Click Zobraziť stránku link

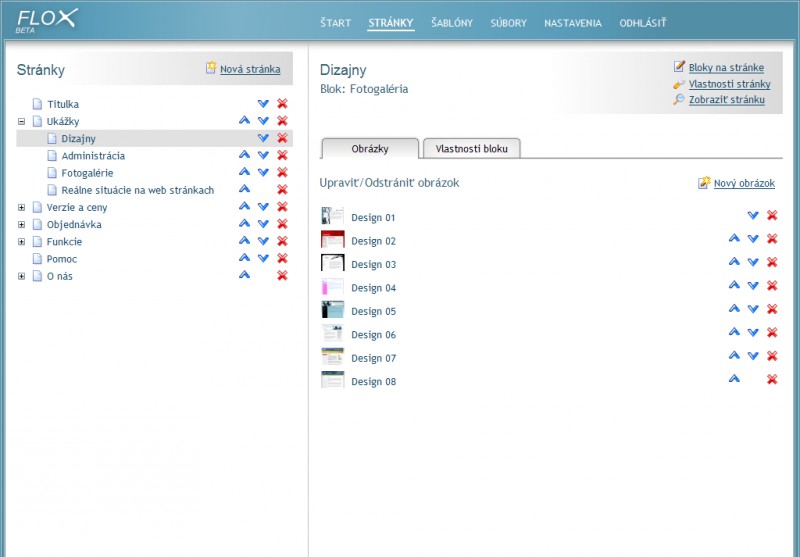coord(727,99)
